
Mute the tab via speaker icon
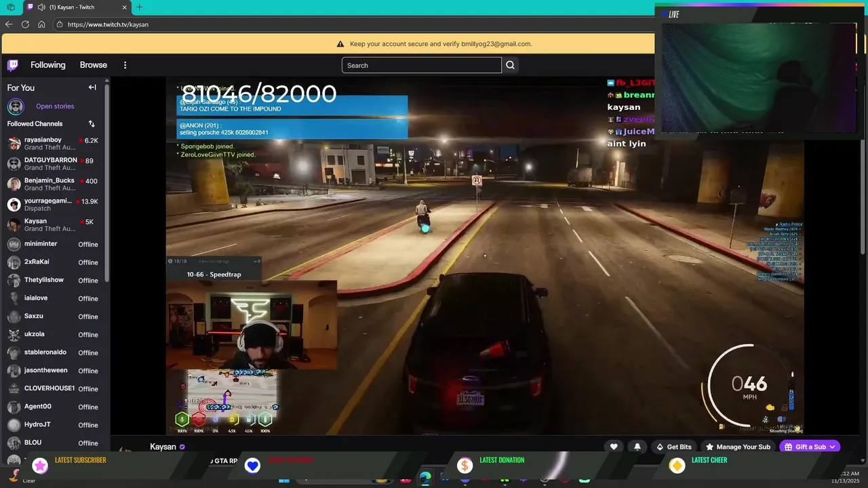pyautogui.click(x=41, y=7)
